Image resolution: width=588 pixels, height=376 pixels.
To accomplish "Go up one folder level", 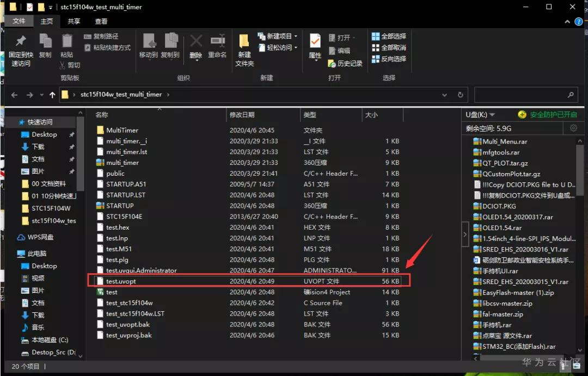I will (x=52, y=95).
